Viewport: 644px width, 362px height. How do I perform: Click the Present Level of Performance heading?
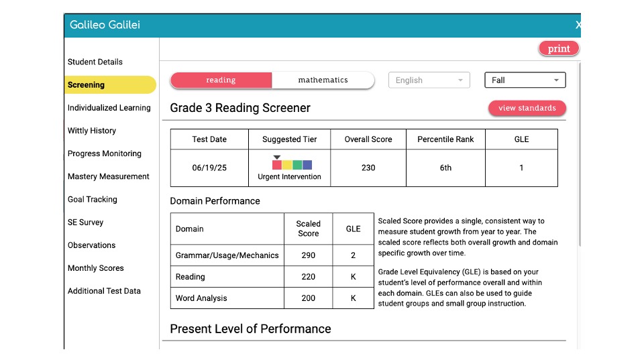(250, 329)
